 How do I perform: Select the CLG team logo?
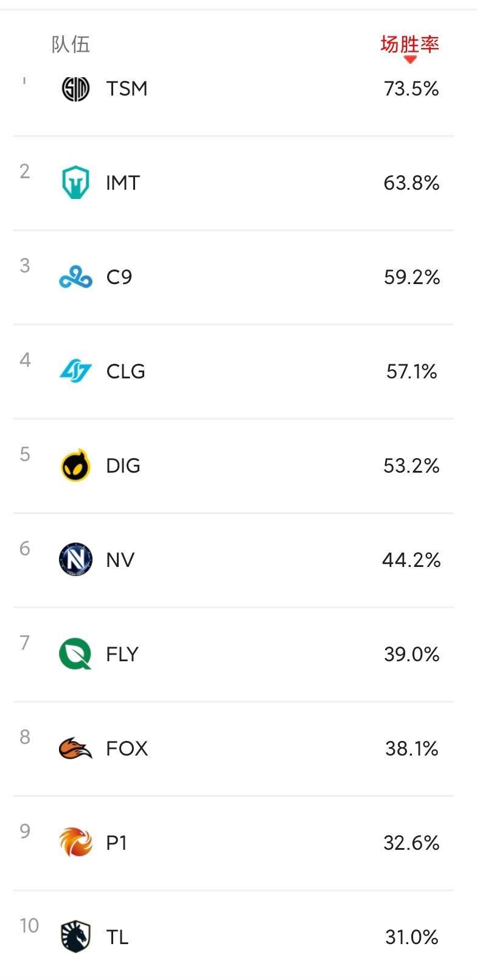(76, 372)
